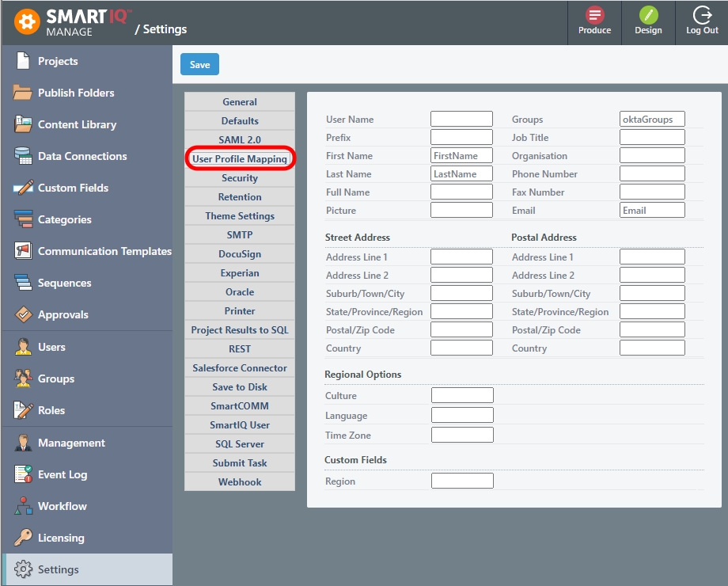Click the Full Name input field

pos(461,192)
